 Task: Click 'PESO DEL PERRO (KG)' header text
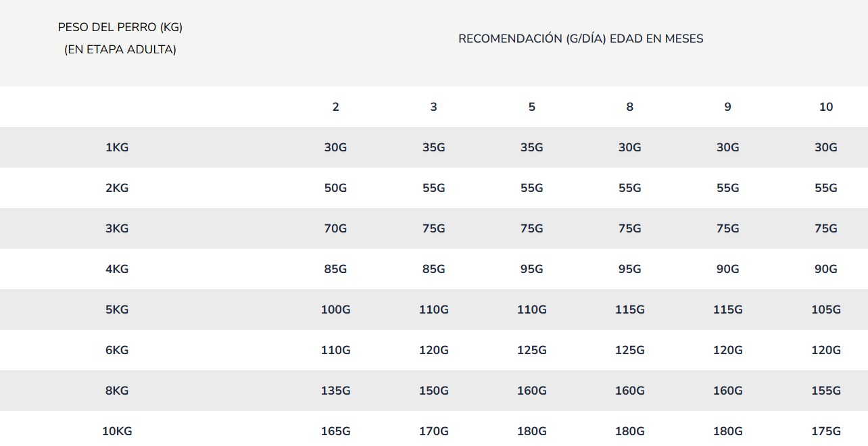tap(120, 28)
